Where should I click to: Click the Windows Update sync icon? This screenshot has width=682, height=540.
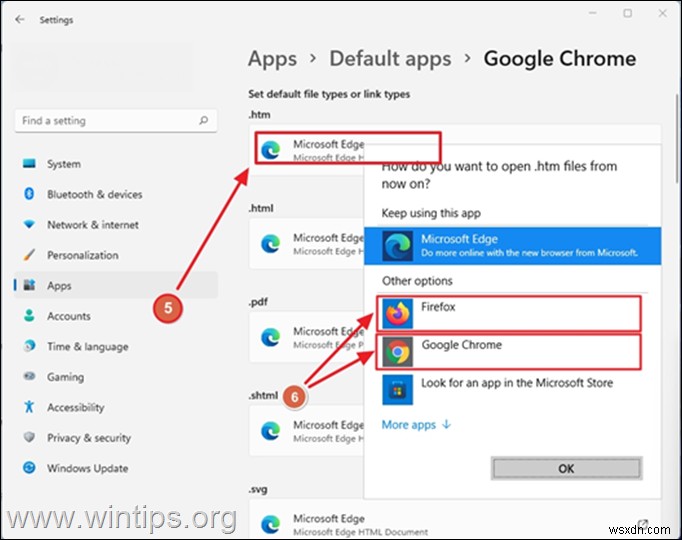(x=29, y=468)
